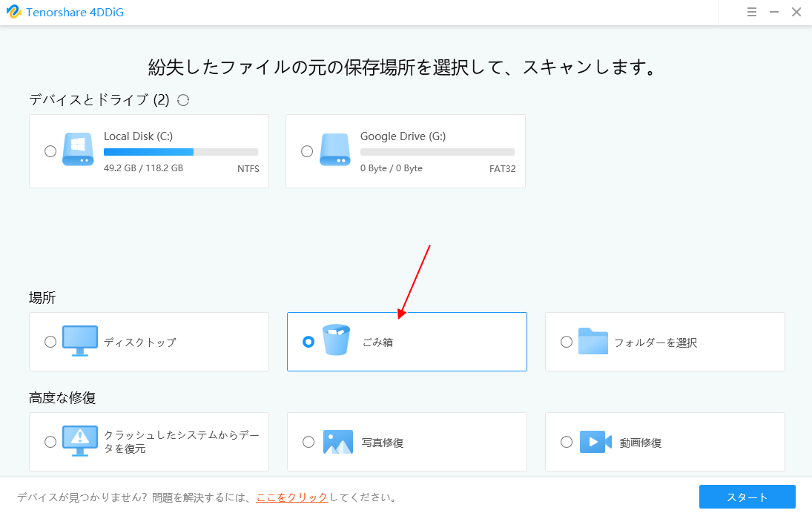
Task: Click the デバイスとドライブ (2) heading
Action: (x=99, y=99)
